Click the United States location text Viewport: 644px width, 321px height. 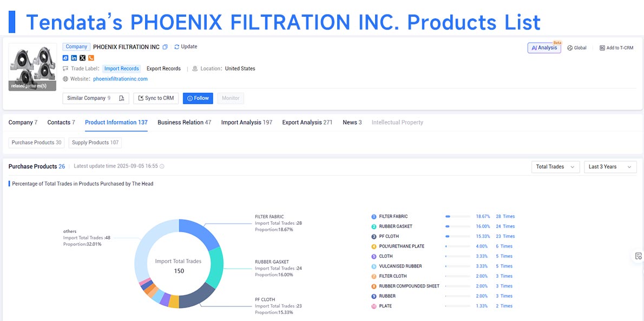(240, 69)
